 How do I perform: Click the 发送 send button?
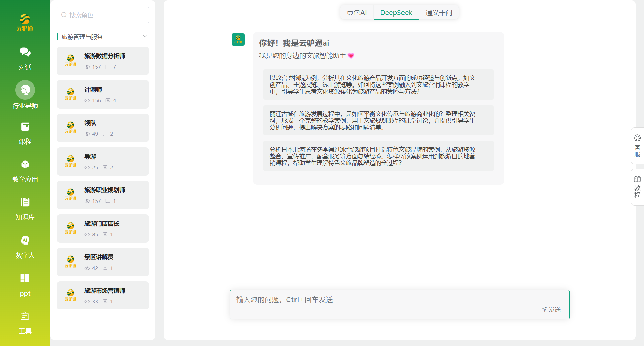[x=554, y=309]
